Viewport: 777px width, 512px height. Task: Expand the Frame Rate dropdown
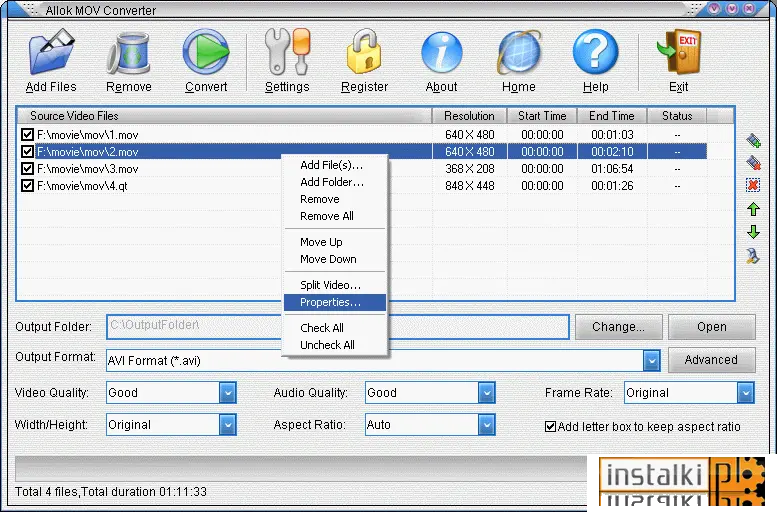745,393
